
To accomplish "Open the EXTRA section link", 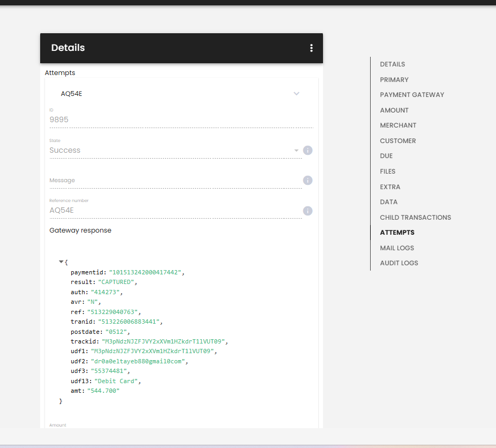I will coord(390,186).
